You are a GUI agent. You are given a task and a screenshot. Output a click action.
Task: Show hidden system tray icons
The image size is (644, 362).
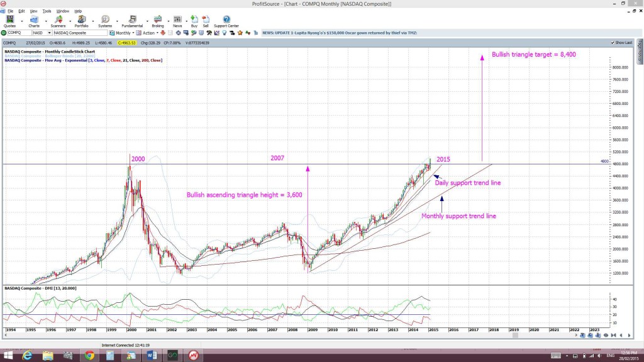coord(567,356)
